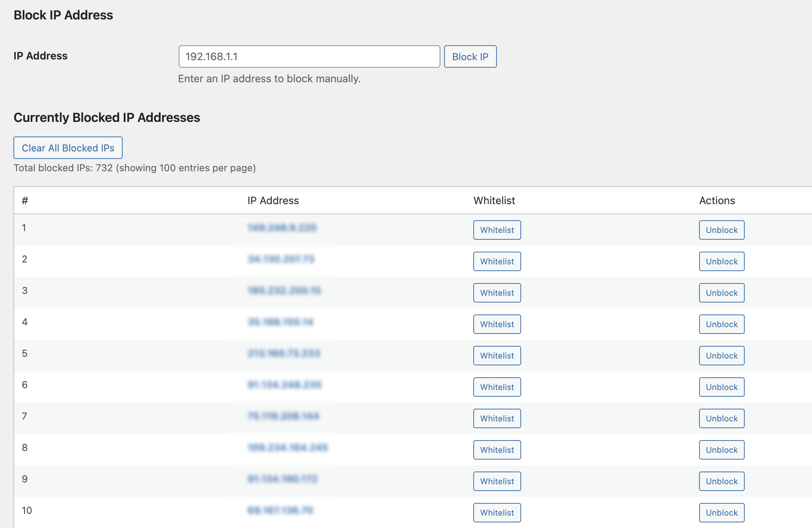Whitelist the IP in row 2
The width and height of the screenshot is (812, 528).
click(497, 261)
